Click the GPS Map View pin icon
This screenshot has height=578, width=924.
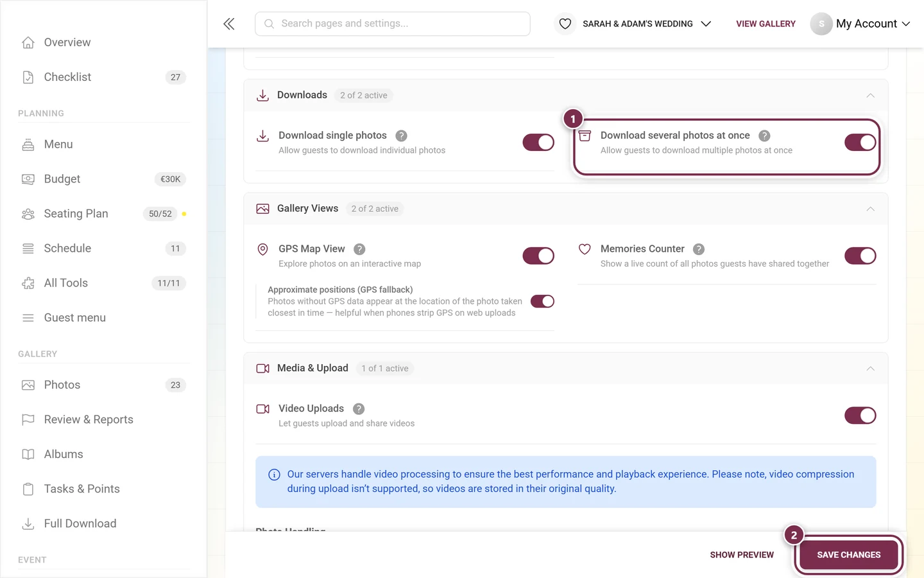(x=262, y=249)
